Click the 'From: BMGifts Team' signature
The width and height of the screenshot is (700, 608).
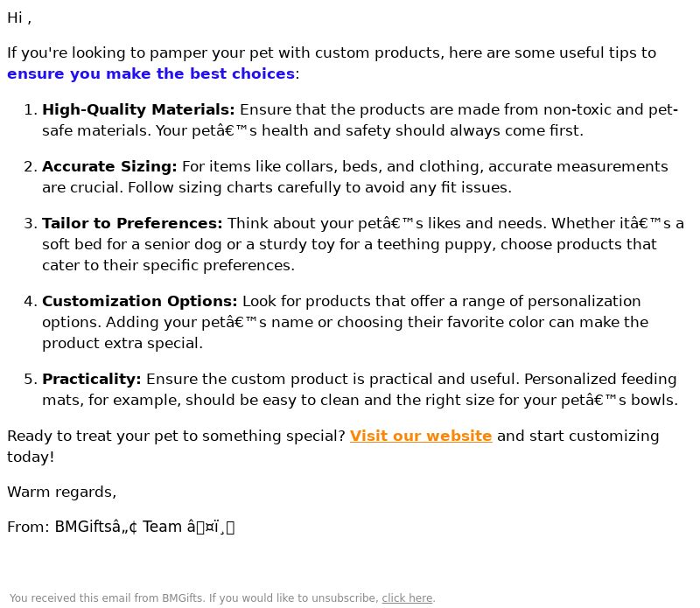[121, 528]
